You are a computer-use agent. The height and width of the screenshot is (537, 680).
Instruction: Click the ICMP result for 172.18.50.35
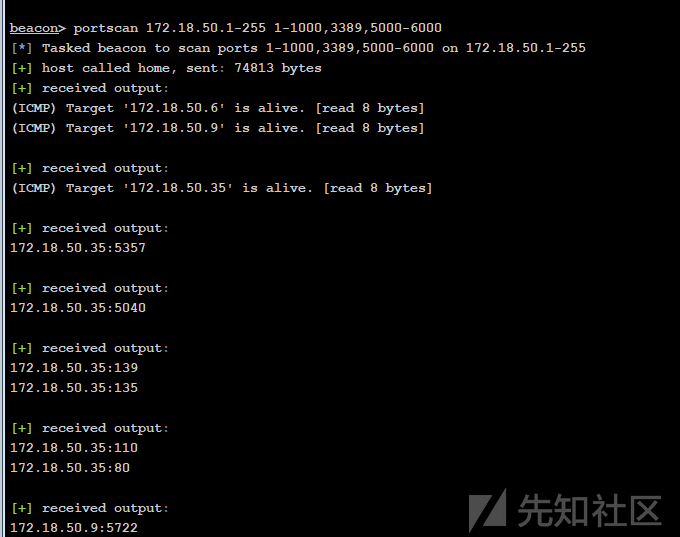[x=222, y=188]
